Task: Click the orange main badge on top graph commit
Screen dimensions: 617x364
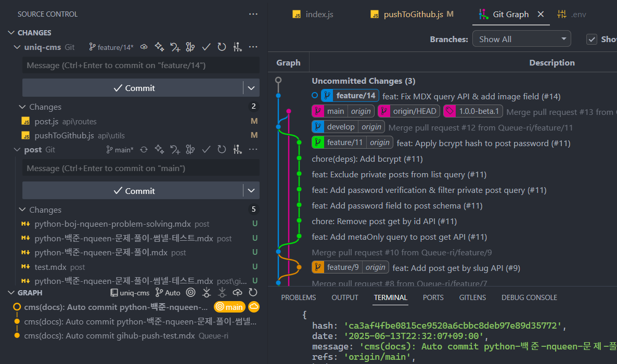Action: click(230, 307)
